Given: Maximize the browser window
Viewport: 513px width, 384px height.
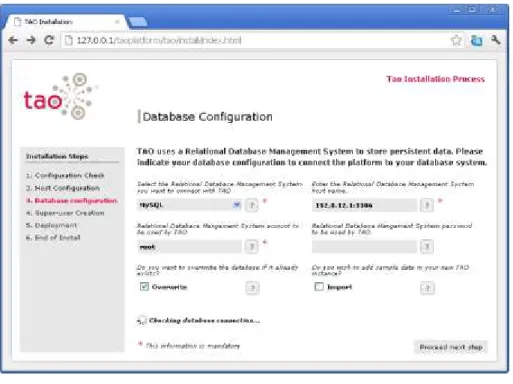Looking at the screenshot, I should pos(472,10).
